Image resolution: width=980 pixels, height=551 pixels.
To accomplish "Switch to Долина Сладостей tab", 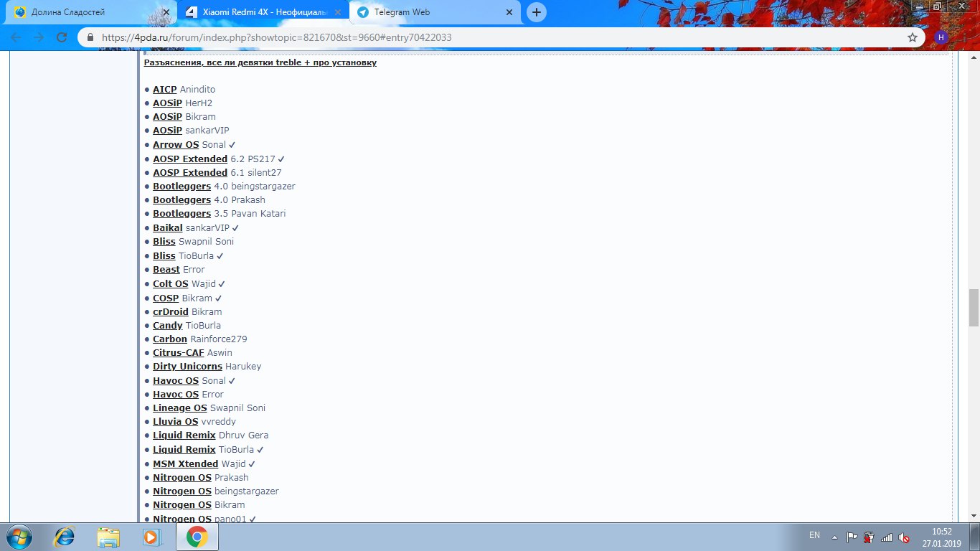I will pyautogui.click(x=91, y=12).
